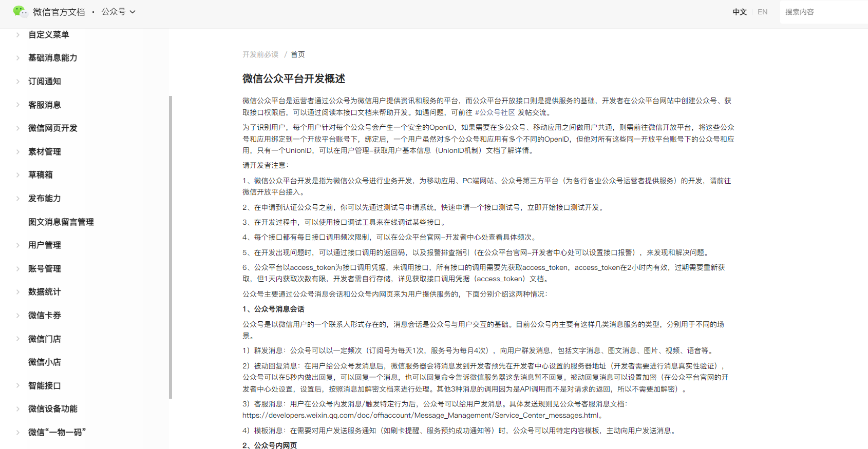Select 微信设备功能 in the sidebar

pyautogui.click(x=52, y=409)
